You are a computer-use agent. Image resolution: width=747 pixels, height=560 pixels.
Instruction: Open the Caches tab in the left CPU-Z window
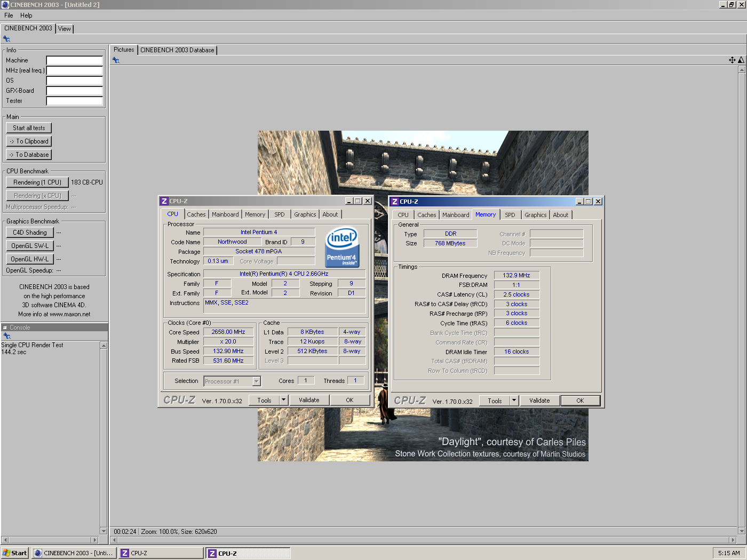[196, 214]
